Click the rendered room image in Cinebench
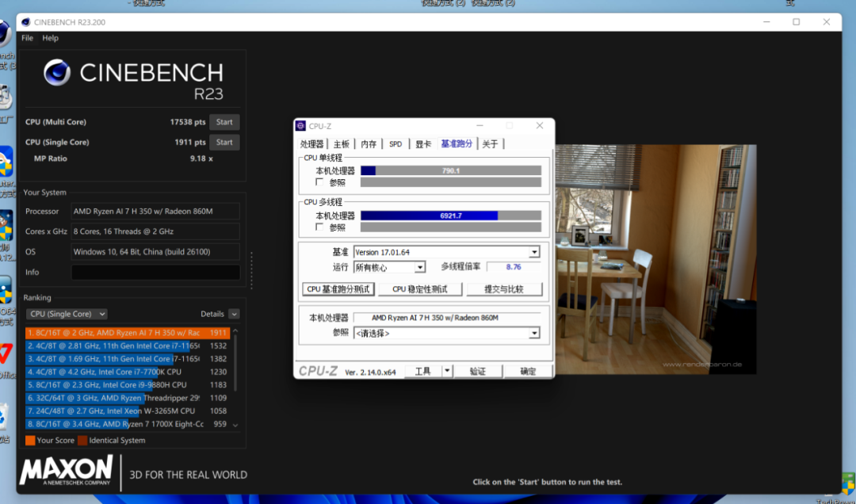 pyautogui.click(x=655, y=259)
